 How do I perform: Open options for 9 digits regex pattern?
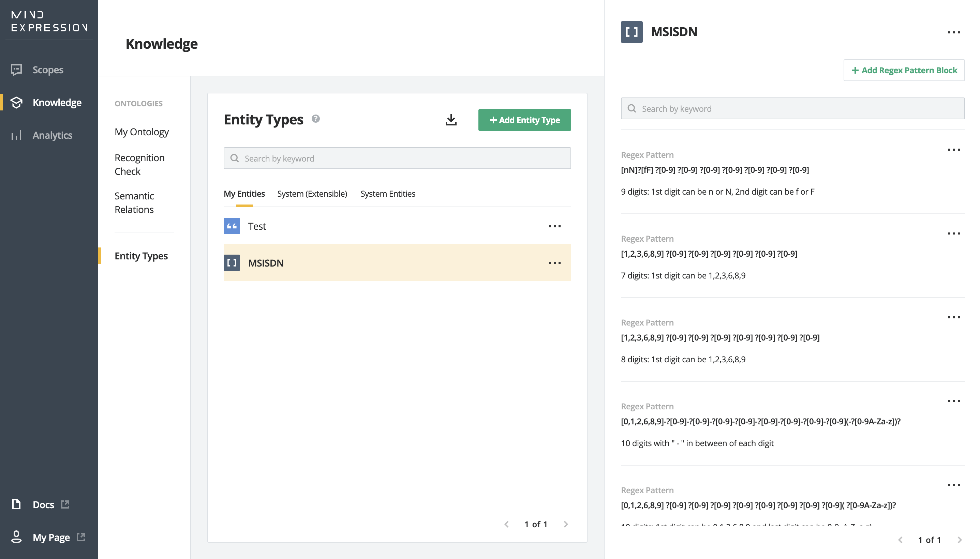pos(954,150)
